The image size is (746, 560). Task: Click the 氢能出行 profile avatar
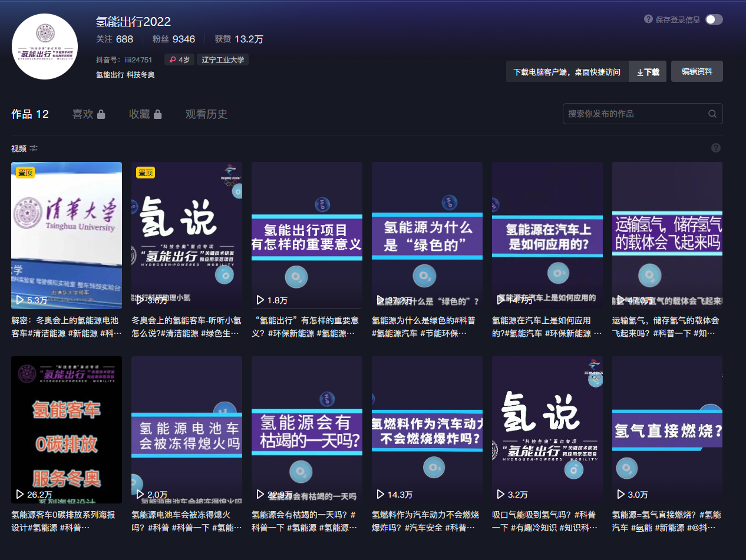pos(45,47)
